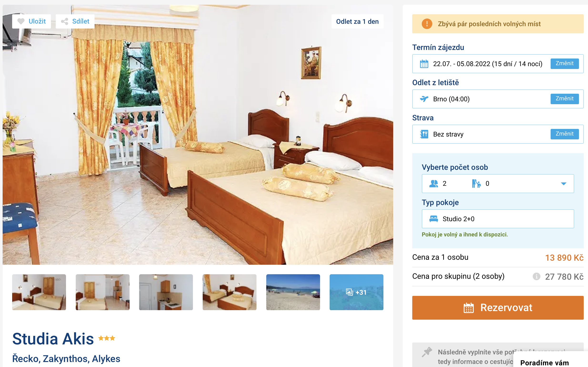This screenshot has height=367, width=588.
Task: Click the bed icon in Typ pokoje
Action: (x=433, y=219)
